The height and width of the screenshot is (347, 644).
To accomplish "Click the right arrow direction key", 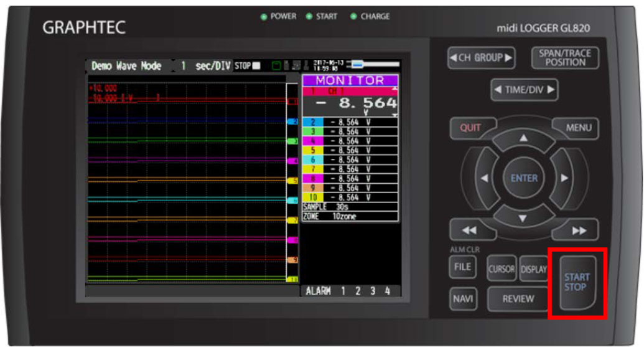I will pyautogui.click(x=564, y=178).
